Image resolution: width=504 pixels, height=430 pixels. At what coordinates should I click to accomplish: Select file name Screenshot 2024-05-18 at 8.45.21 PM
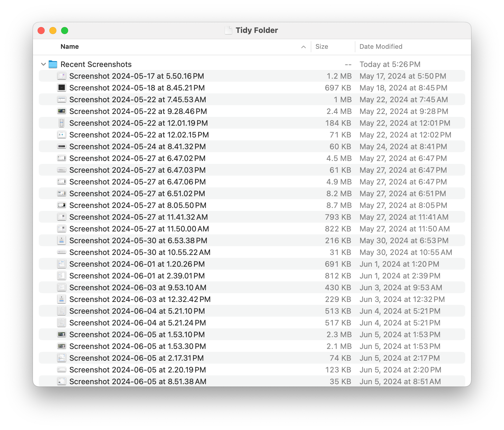click(x=137, y=88)
